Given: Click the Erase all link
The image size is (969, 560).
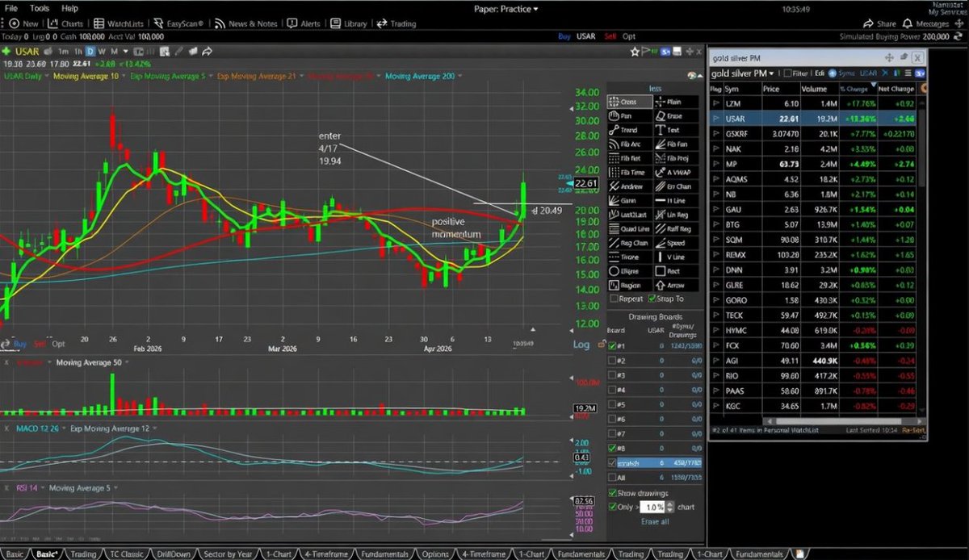Looking at the screenshot, I should (x=655, y=521).
